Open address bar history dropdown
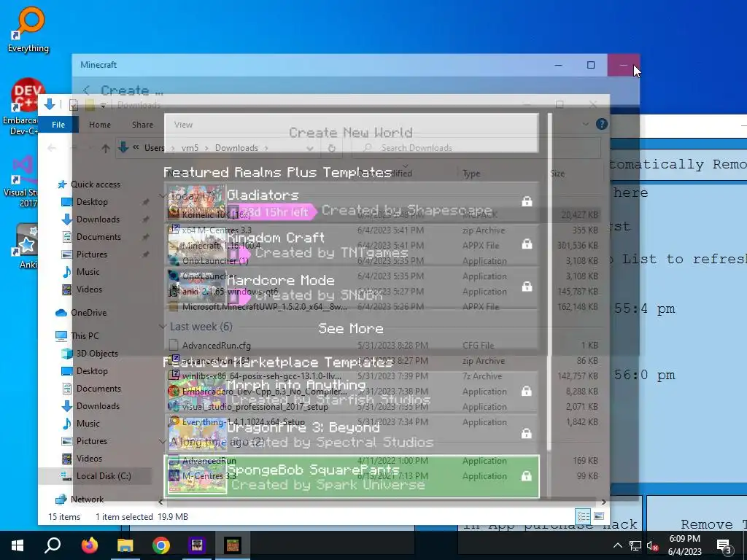 pyautogui.click(x=310, y=148)
